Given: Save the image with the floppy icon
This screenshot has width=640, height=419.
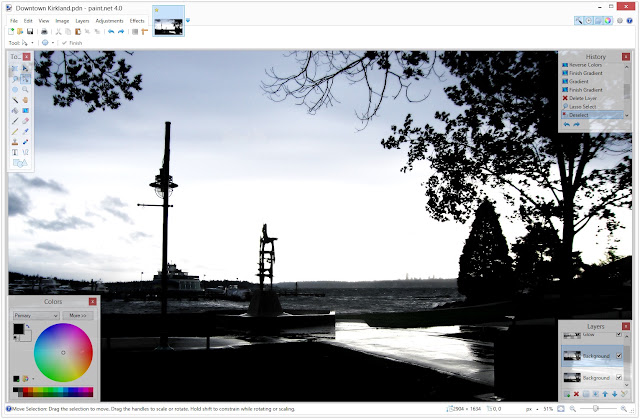Looking at the screenshot, I should [x=30, y=31].
